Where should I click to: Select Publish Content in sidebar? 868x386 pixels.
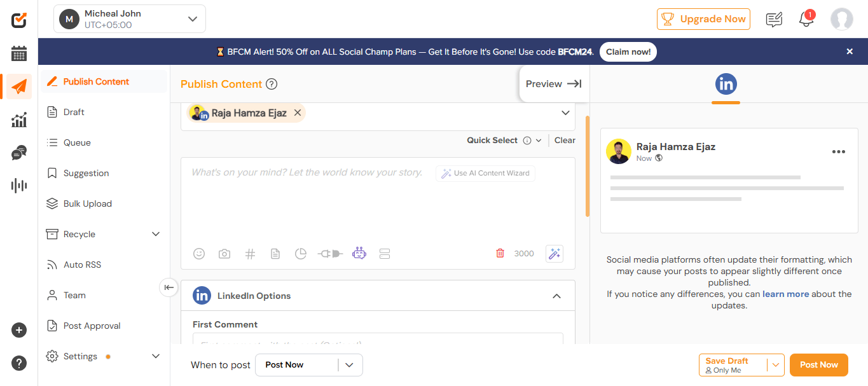(x=104, y=81)
